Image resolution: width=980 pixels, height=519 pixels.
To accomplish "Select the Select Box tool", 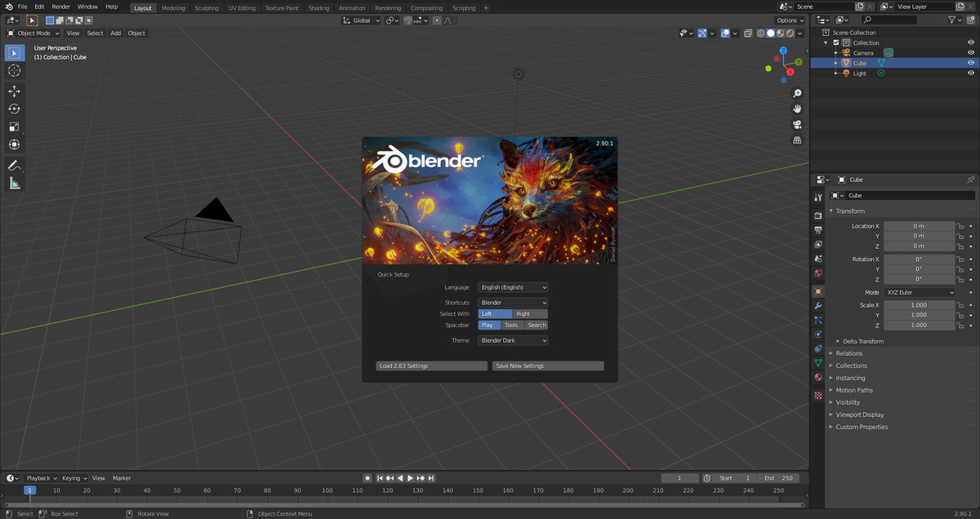I will (14, 53).
